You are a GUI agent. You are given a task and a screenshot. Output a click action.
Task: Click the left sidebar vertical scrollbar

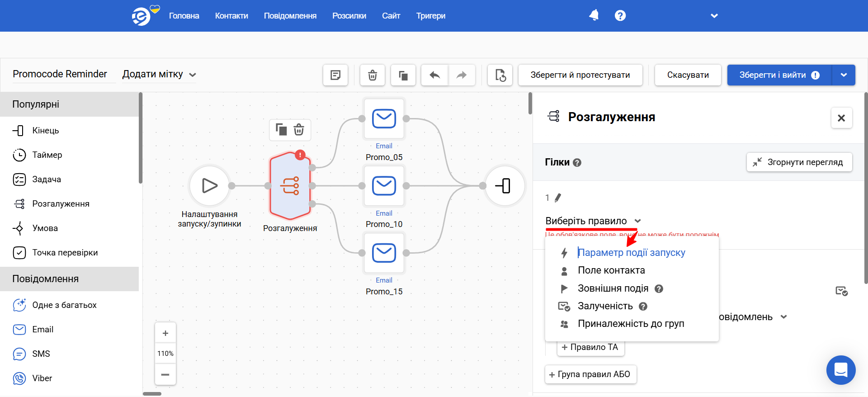click(141, 138)
